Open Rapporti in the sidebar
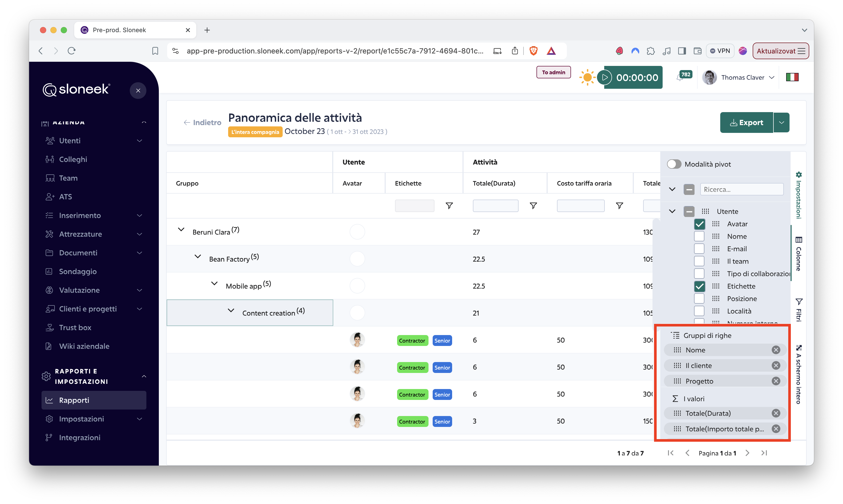 [x=94, y=400]
